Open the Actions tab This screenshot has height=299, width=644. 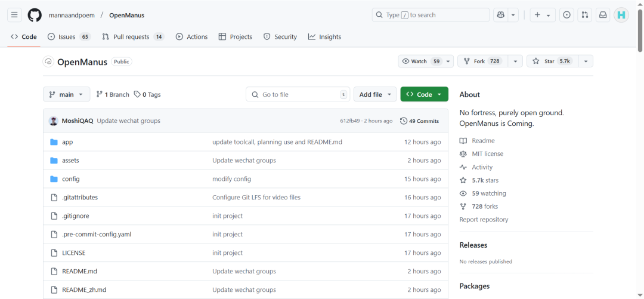tap(192, 36)
